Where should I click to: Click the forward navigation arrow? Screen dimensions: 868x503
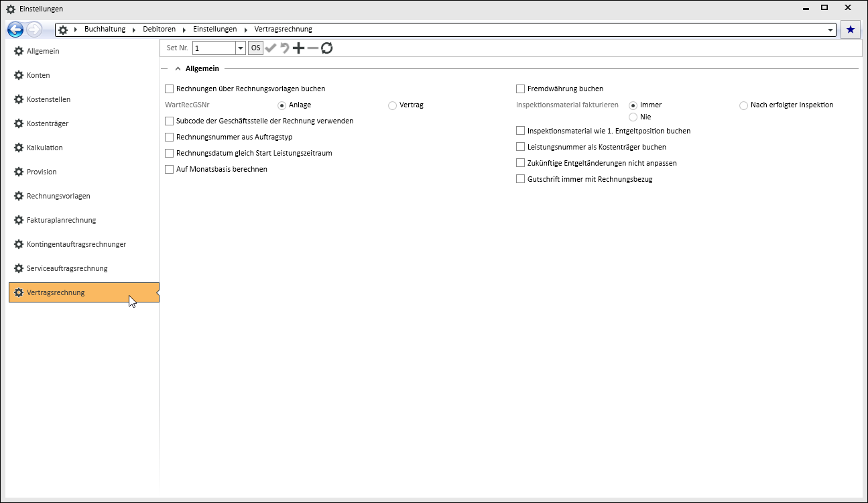(x=34, y=30)
